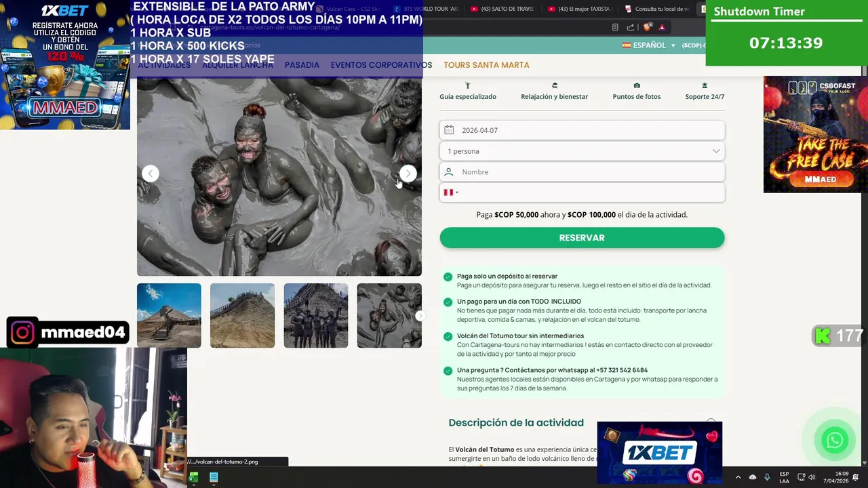The height and width of the screenshot is (488, 868).
Task: Switch to Consulta tu local de votación tab
Action: coord(658,9)
